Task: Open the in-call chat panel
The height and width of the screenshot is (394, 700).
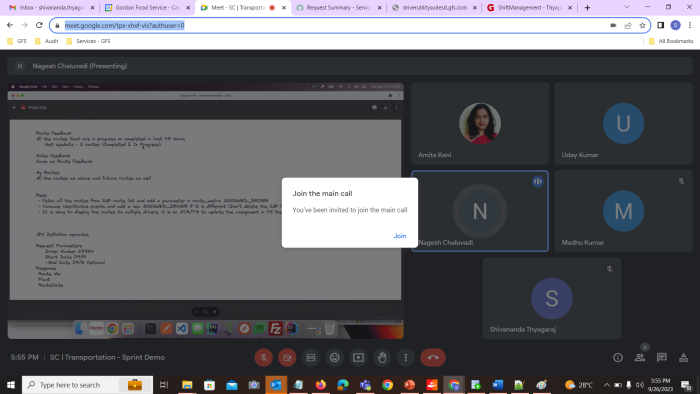Action: pyautogui.click(x=662, y=357)
